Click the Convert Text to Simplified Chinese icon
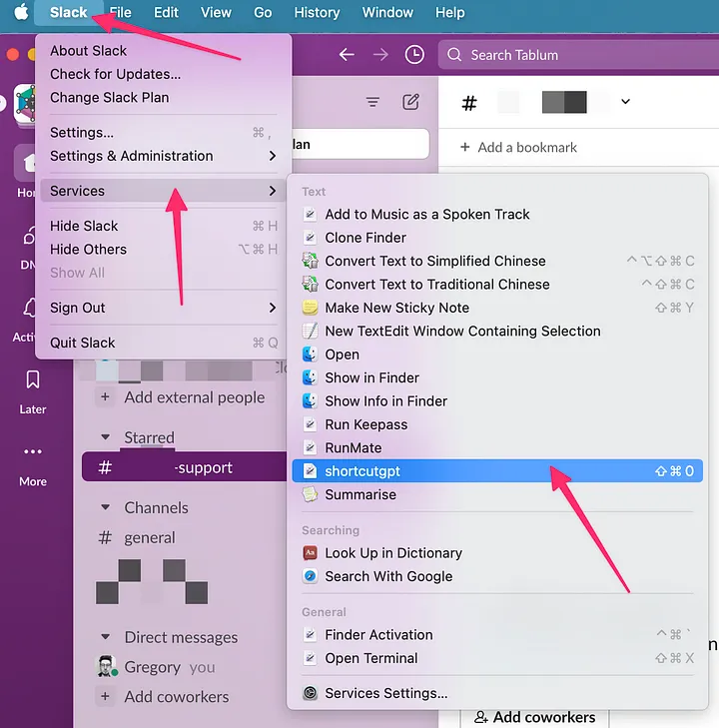Viewport: 719px width, 728px height. [x=310, y=261]
